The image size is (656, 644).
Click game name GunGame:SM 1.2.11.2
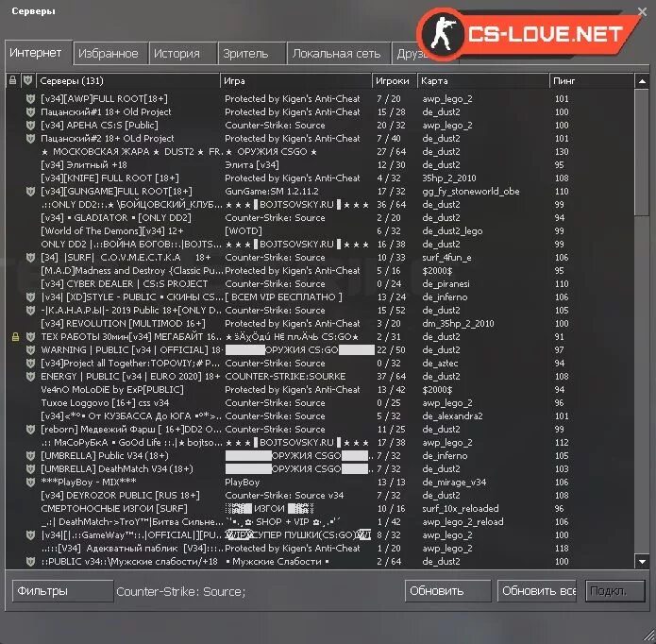[x=272, y=192]
